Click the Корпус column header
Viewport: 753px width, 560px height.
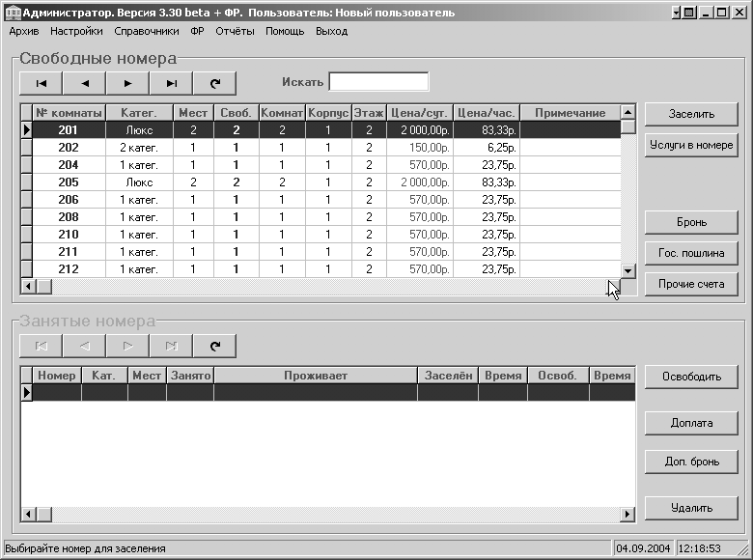point(328,113)
